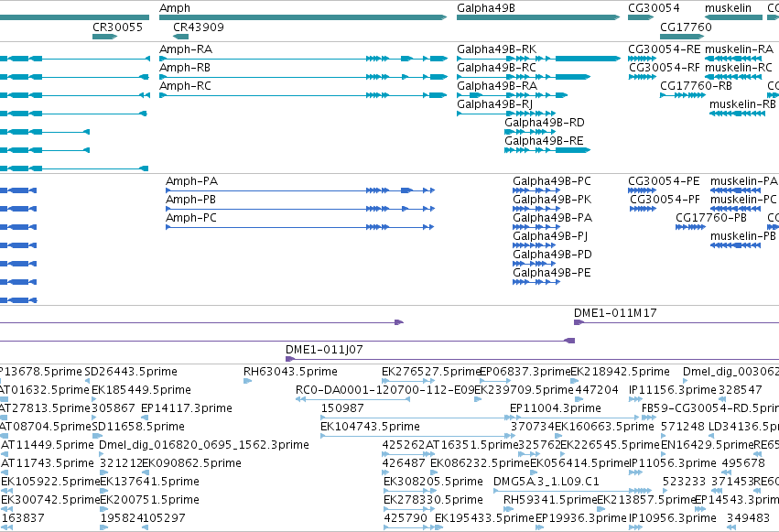Click the Amph-PA protein feature
The image size is (779, 532).
(300, 190)
